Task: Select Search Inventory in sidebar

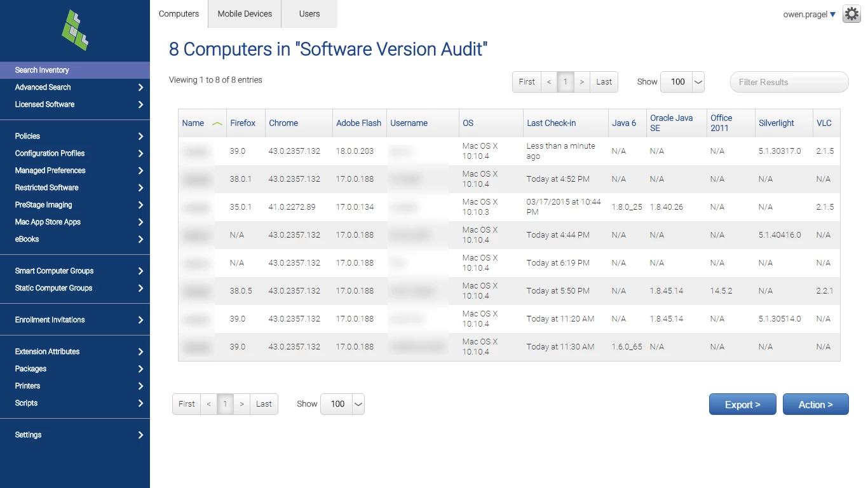Action: point(75,70)
